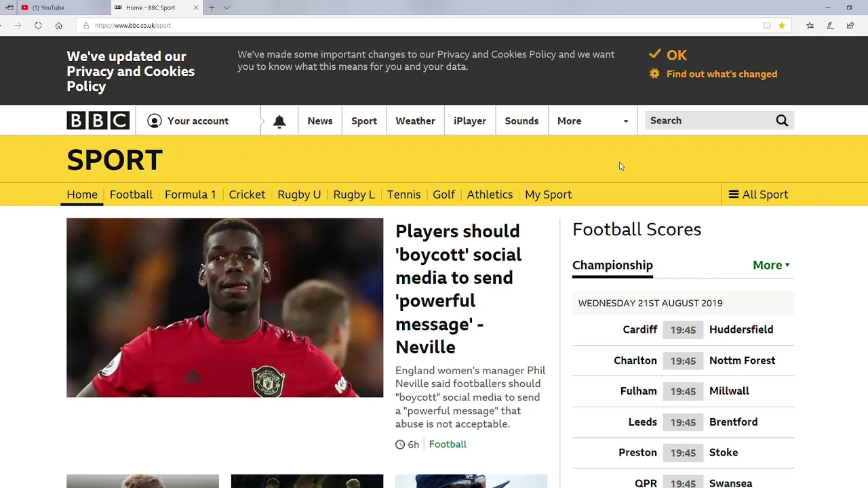The width and height of the screenshot is (868, 488).
Task: Restore down the browser window
Action: pyautogui.click(x=849, y=7)
